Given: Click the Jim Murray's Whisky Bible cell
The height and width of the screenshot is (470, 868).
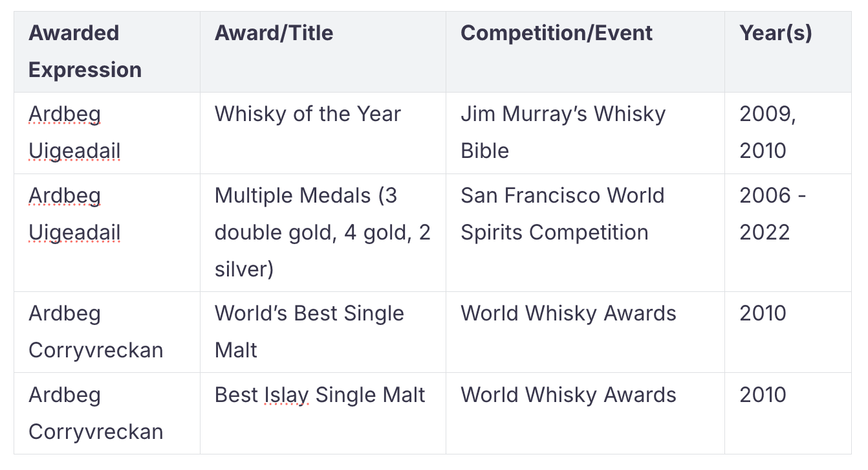Looking at the screenshot, I should [585, 133].
